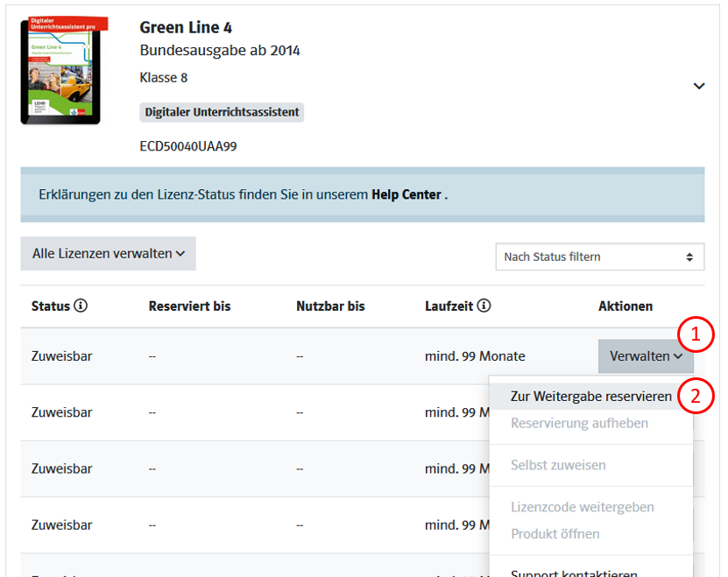Screen dimensions: 728x577
Task: Click the product code ECD50040UAA99
Action: click(x=187, y=146)
